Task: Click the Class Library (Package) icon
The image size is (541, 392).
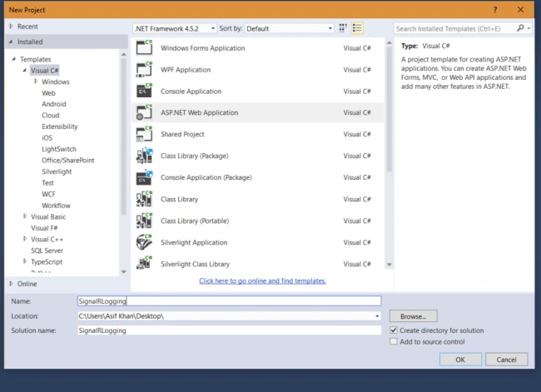Action: click(x=144, y=156)
